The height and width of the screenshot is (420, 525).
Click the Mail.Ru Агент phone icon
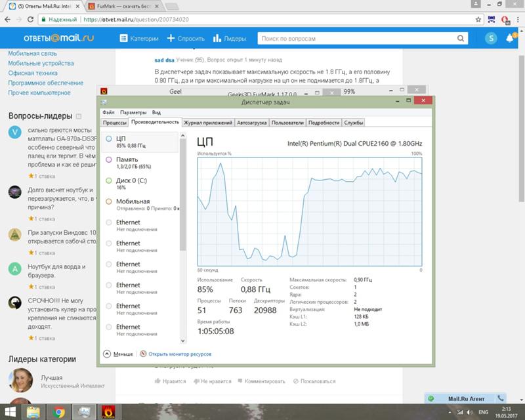501,398
